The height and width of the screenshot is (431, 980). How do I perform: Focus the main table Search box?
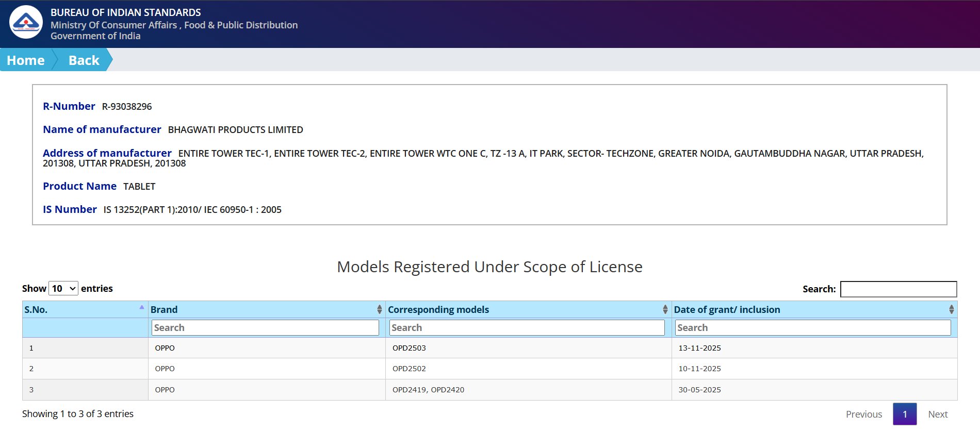tap(898, 289)
